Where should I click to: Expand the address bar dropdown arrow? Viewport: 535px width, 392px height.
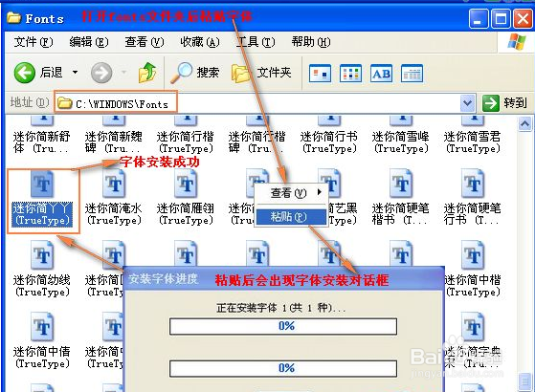coord(467,103)
